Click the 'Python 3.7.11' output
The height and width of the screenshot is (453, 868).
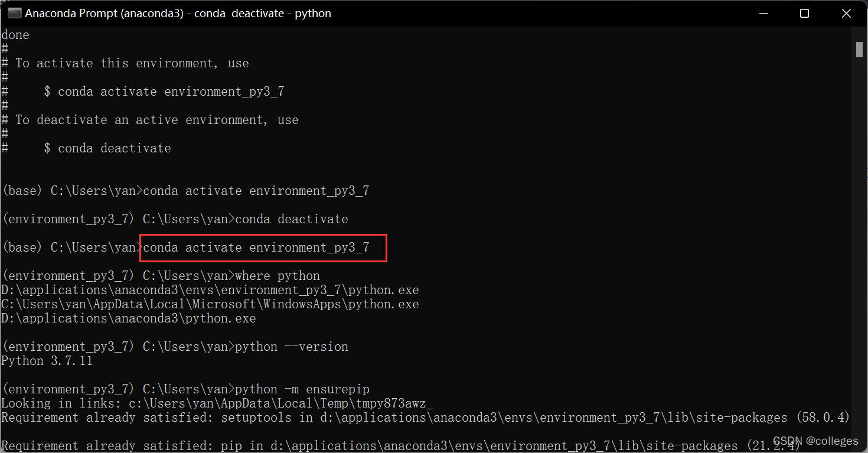coord(47,361)
